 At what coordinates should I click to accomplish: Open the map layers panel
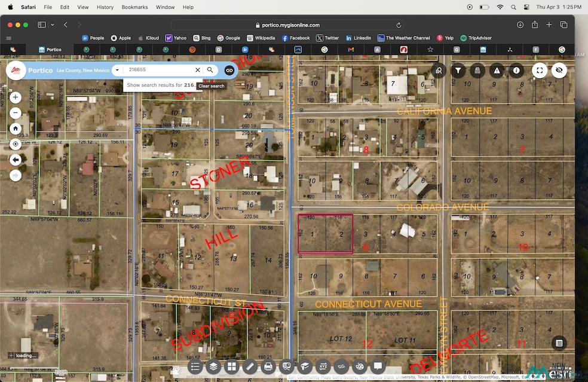point(213,366)
